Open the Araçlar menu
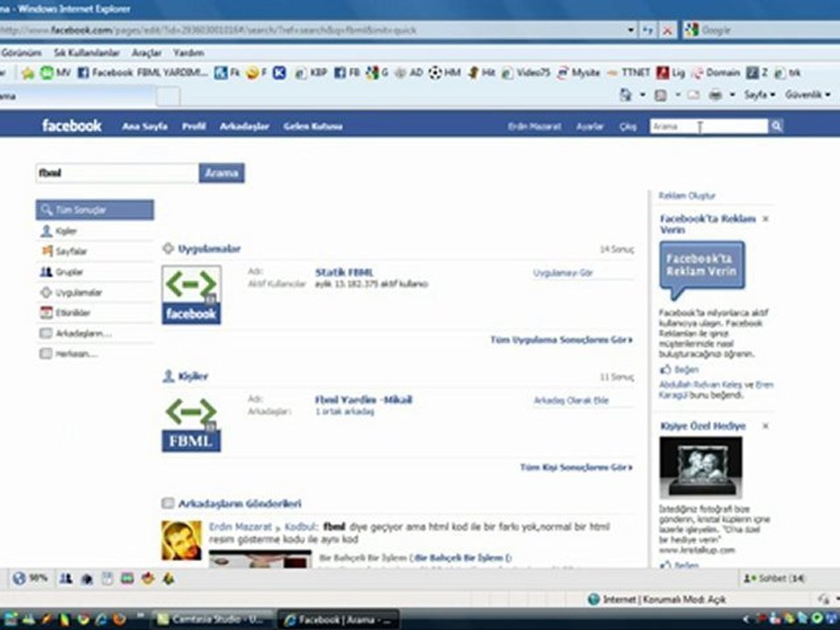This screenshot has width=840, height=630. tap(146, 52)
